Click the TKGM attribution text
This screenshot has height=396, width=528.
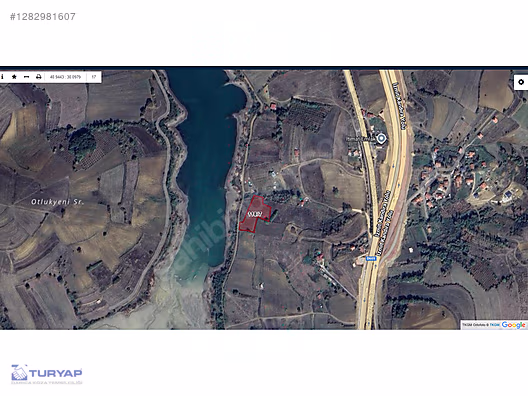pyautogui.click(x=481, y=325)
